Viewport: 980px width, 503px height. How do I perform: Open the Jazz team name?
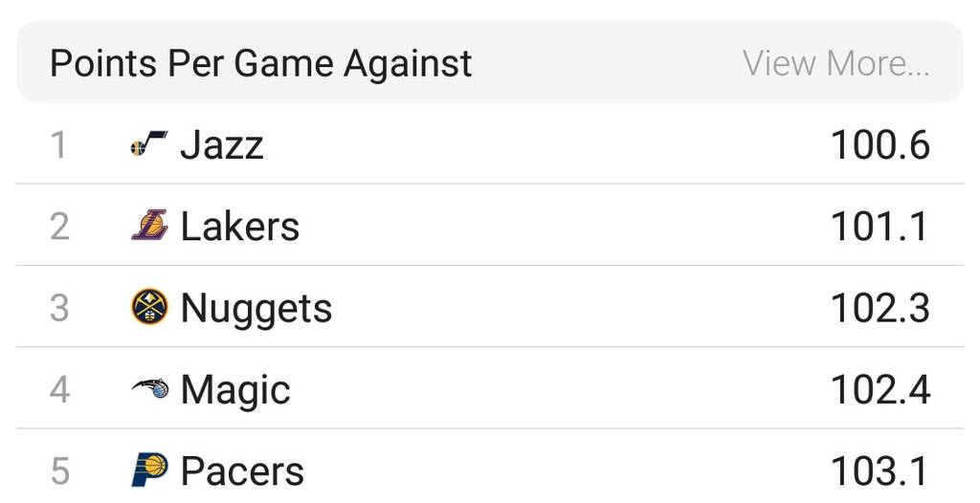[221, 145]
